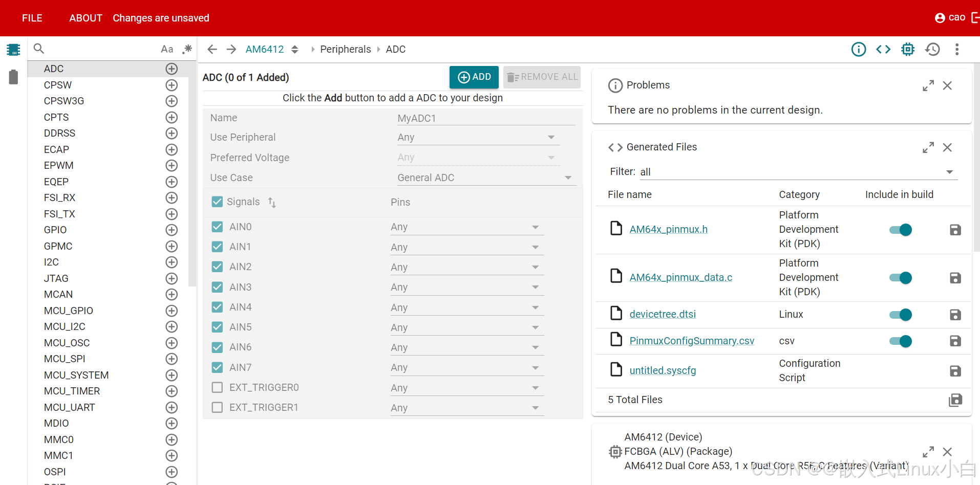Show generated files code icon in toolbar
This screenshot has height=485, width=980.
[x=883, y=49]
